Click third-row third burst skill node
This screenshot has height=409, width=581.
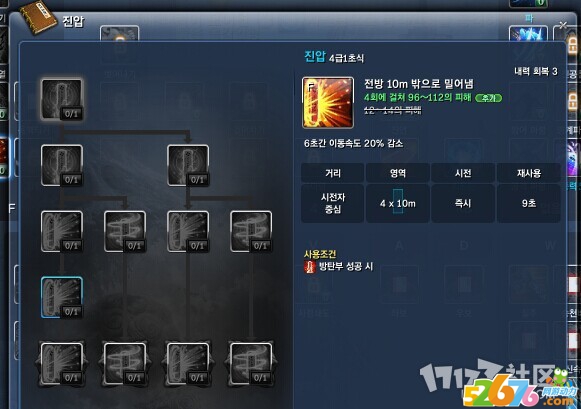(x=188, y=231)
